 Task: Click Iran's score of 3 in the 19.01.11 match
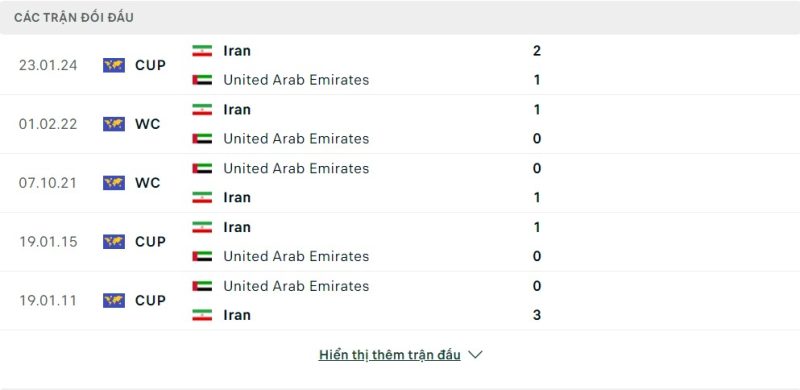click(x=537, y=315)
